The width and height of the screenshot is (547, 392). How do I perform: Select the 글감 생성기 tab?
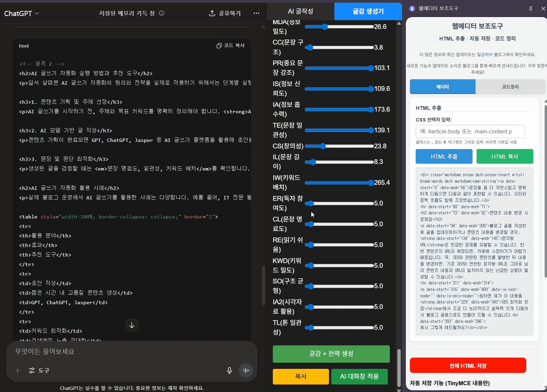[x=368, y=11]
